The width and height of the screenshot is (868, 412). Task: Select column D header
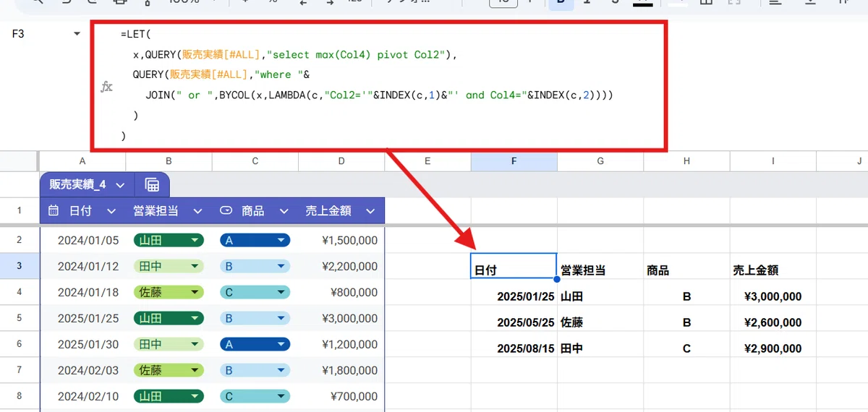(x=341, y=161)
